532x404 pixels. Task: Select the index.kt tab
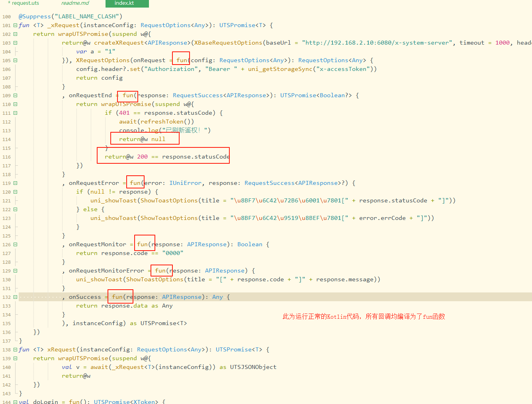point(127,3)
